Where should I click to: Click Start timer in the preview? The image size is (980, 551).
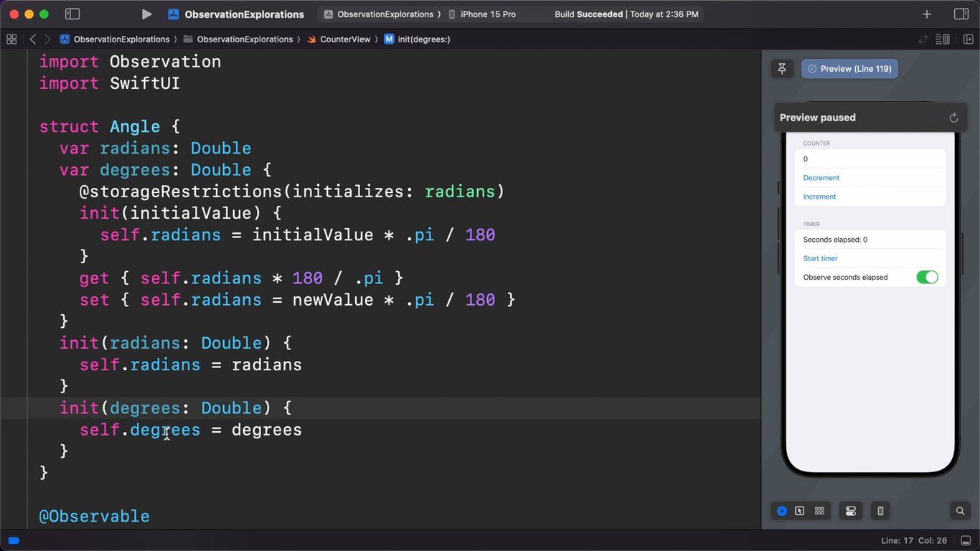pyautogui.click(x=820, y=258)
